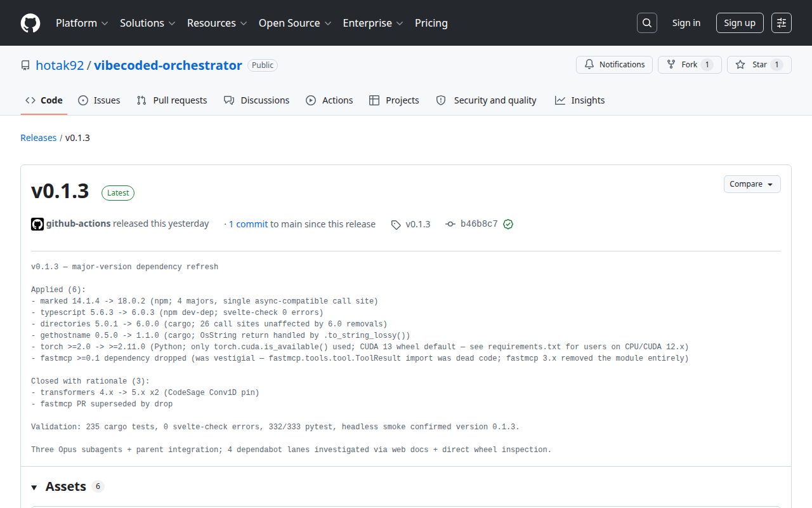
Task: Open the Pricing page
Action: pos(431,23)
